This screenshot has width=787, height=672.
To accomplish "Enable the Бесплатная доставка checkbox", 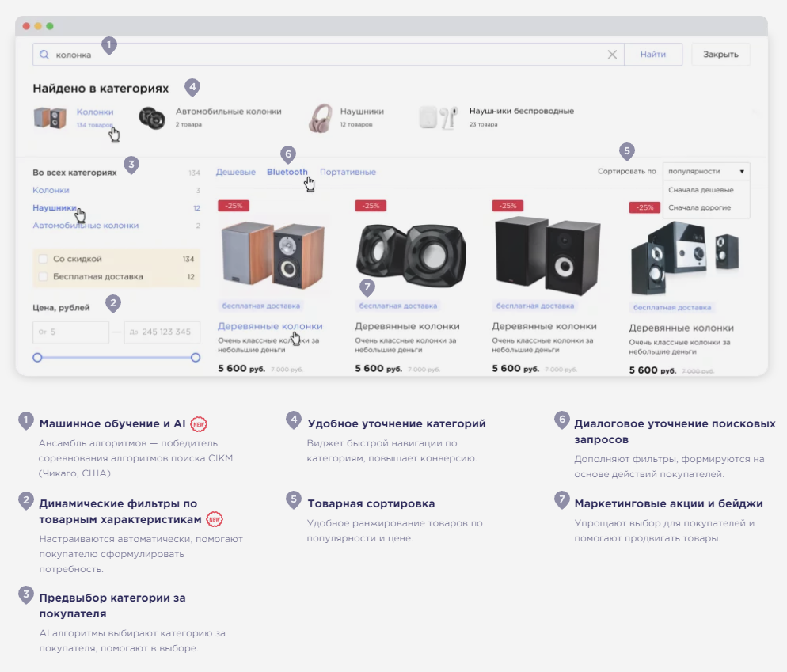I will pyautogui.click(x=44, y=276).
